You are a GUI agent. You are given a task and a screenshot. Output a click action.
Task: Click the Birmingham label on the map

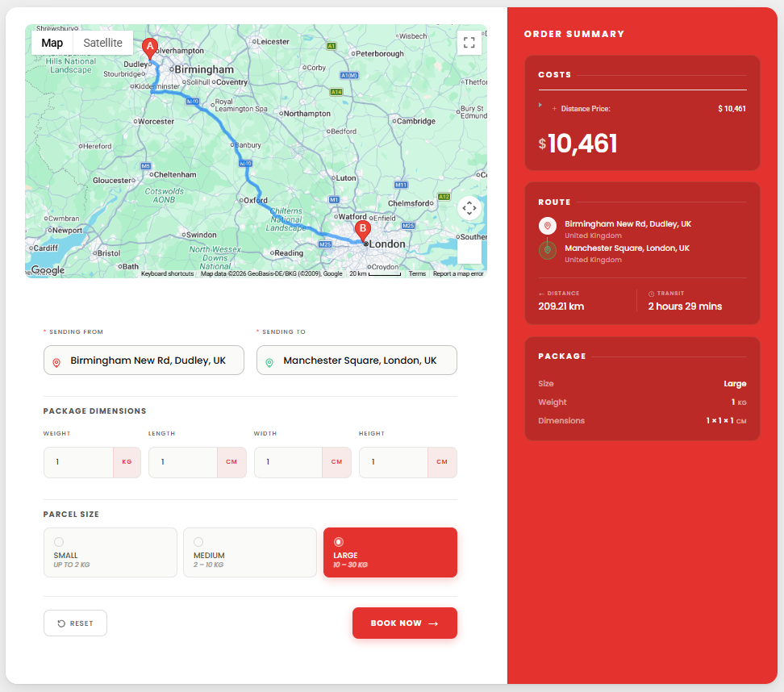pyautogui.click(x=204, y=69)
